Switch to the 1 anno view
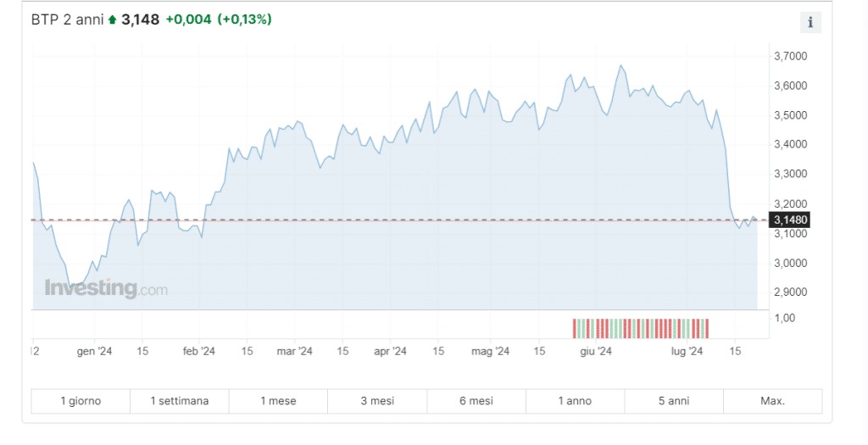Screen dimensions: 868x445 tap(575, 401)
